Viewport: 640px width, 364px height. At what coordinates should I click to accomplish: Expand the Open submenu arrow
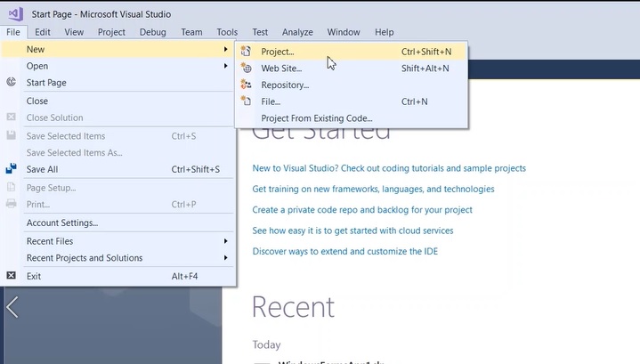point(226,66)
